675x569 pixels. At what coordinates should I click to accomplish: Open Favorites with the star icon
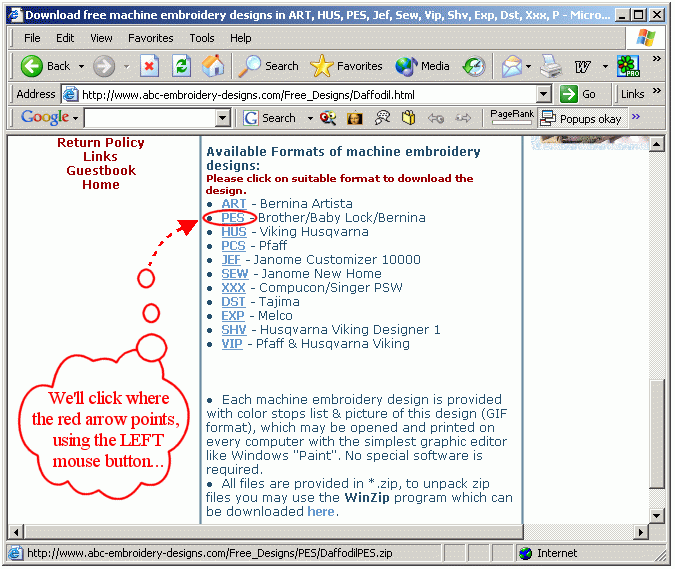click(x=346, y=66)
